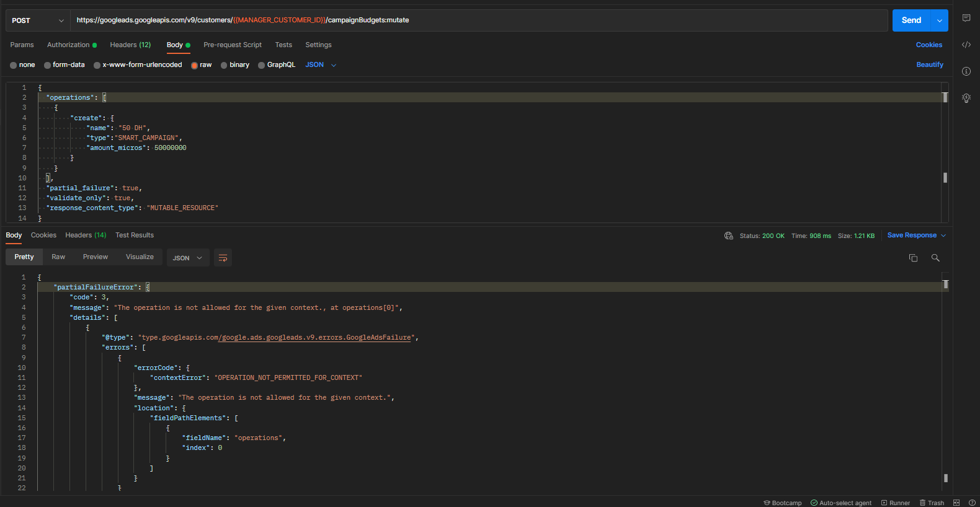Open the POST method dropdown

[38, 20]
